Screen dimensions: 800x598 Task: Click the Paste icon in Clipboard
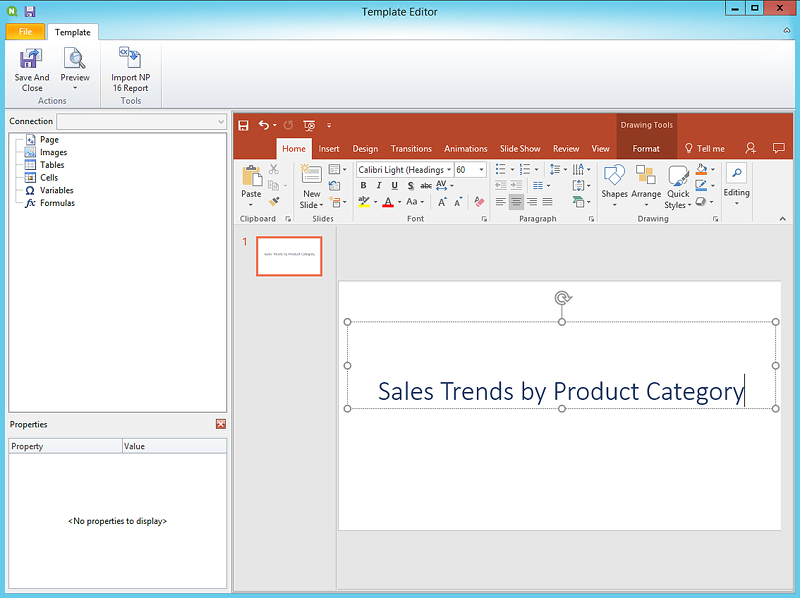[251, 177]
